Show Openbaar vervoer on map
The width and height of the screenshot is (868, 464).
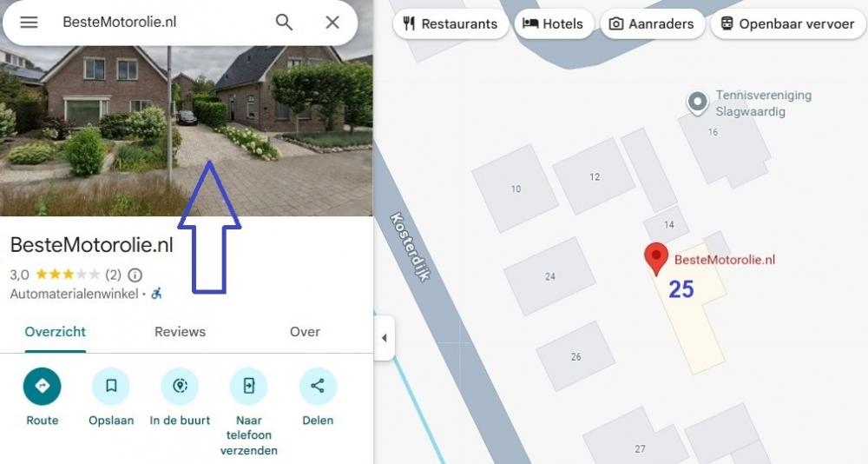tap(788, 23)
